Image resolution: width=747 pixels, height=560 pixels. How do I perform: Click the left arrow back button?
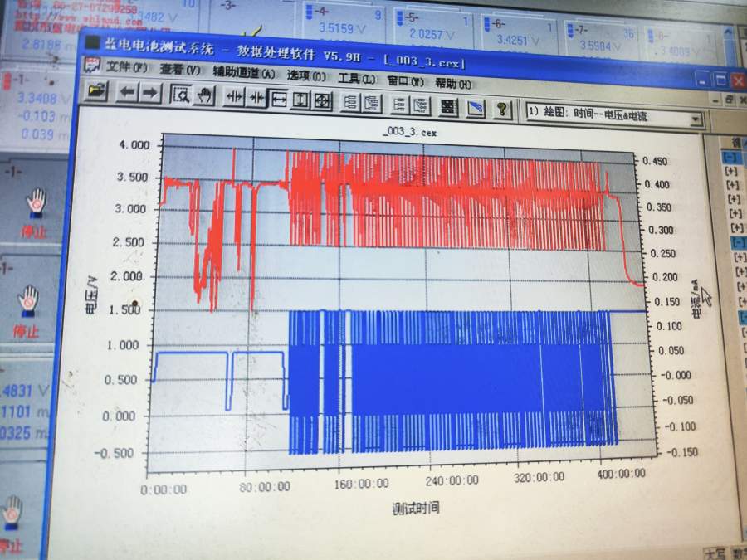pyautogui.click(x=126, y=93)
